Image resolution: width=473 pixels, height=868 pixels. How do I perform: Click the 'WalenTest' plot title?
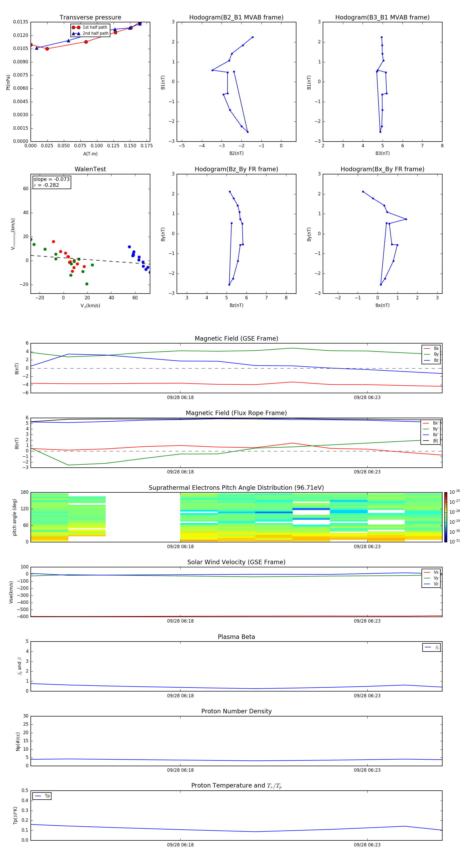90,169
